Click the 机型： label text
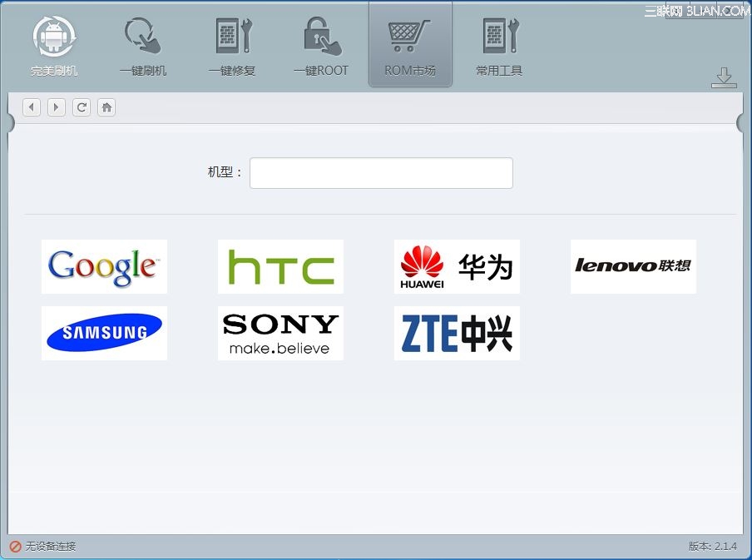Viewport: 752px width, 560px height. [x=225, y=172]
